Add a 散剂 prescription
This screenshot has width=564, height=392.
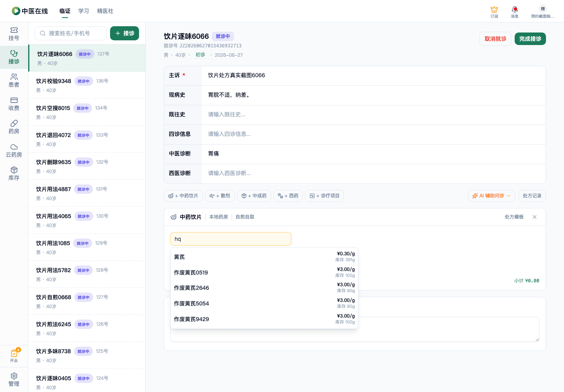click(220, 196)
